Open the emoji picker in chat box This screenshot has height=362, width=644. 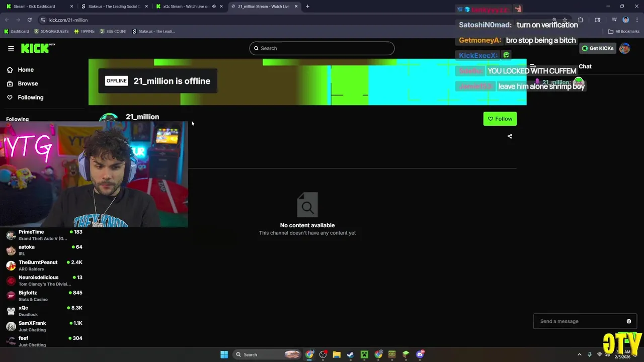coord(629,321)
